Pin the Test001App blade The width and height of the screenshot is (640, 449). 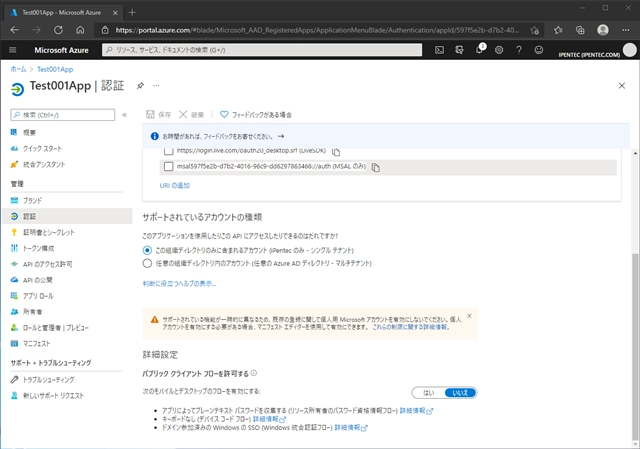[x=140, y=85]
